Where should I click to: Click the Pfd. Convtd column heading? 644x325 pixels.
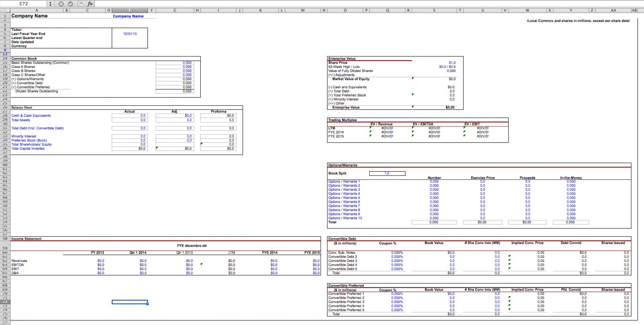571,290
